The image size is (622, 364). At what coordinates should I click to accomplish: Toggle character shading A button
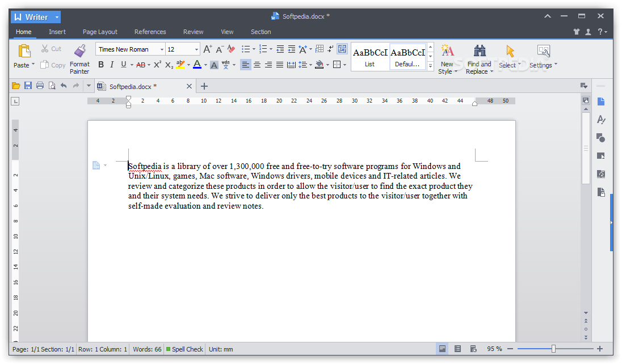(x=214, y=65)
